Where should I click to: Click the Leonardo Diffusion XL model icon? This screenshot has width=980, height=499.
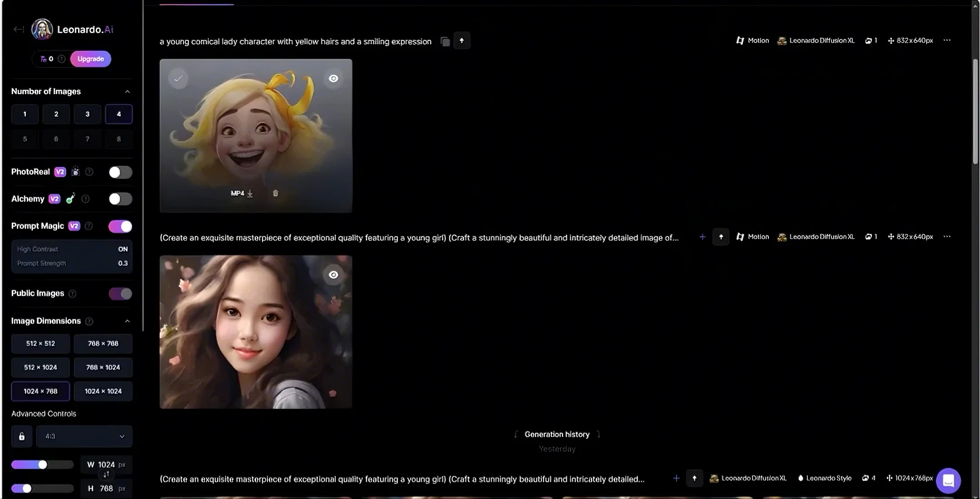tap(782, 40)
